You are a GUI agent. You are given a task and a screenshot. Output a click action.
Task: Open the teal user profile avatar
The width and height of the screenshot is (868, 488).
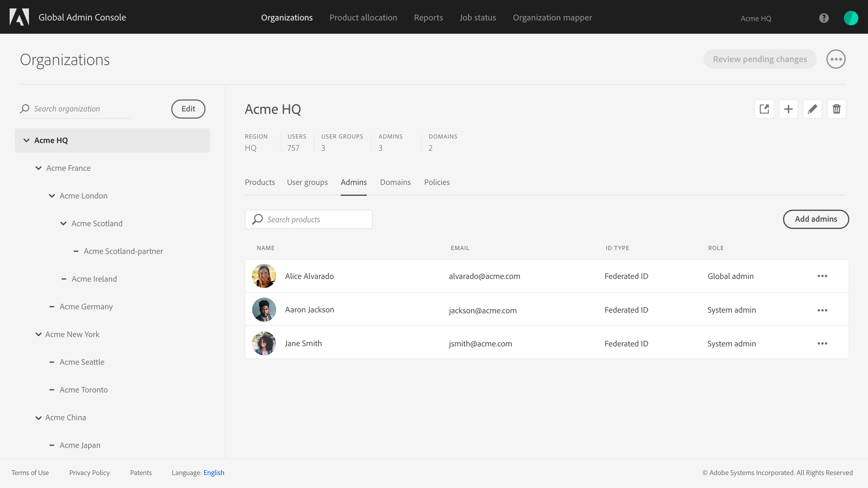click(851, 18)
